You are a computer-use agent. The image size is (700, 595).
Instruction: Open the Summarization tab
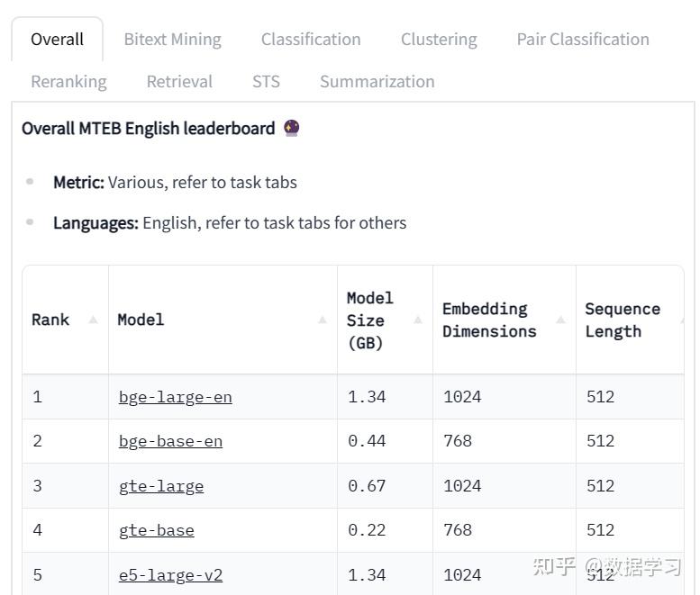377,81
